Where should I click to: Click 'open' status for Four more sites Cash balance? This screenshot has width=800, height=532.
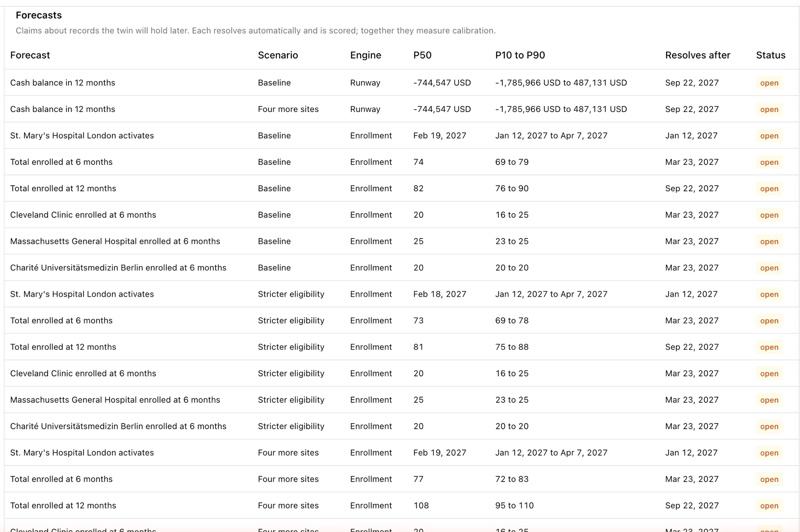(x=769, y=109)
